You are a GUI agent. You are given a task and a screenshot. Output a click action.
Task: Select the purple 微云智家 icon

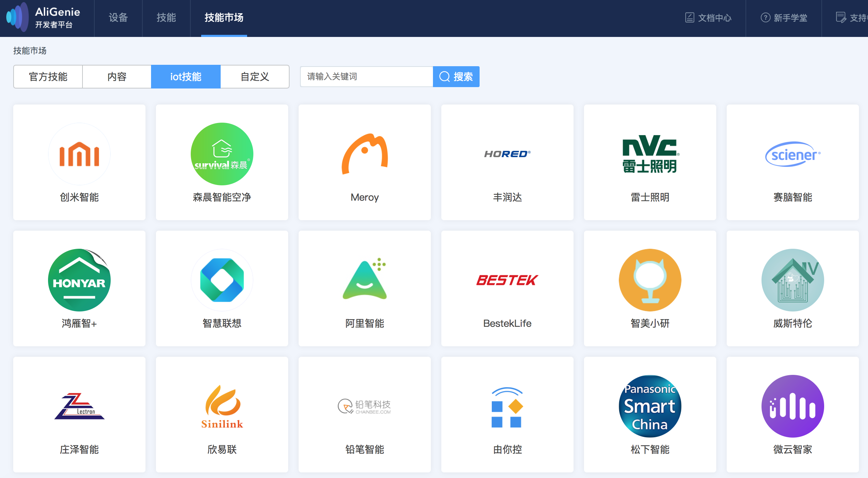tap(792, 406)
